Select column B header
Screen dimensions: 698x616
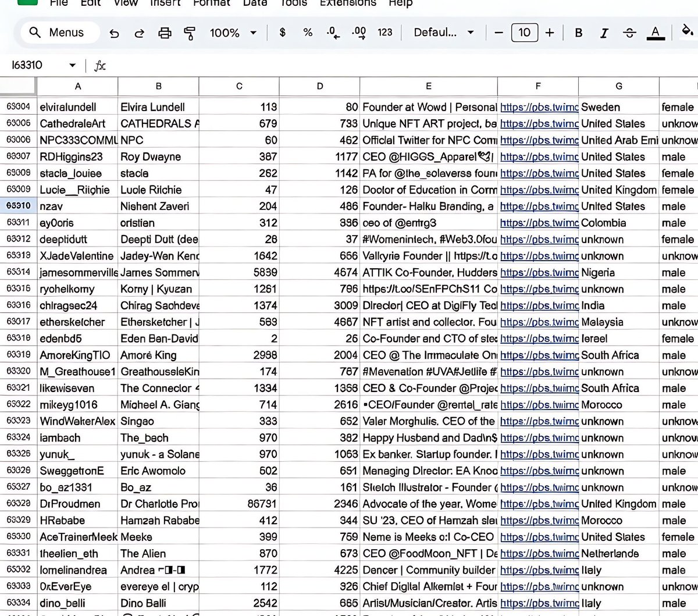click(x=159, y=86)
